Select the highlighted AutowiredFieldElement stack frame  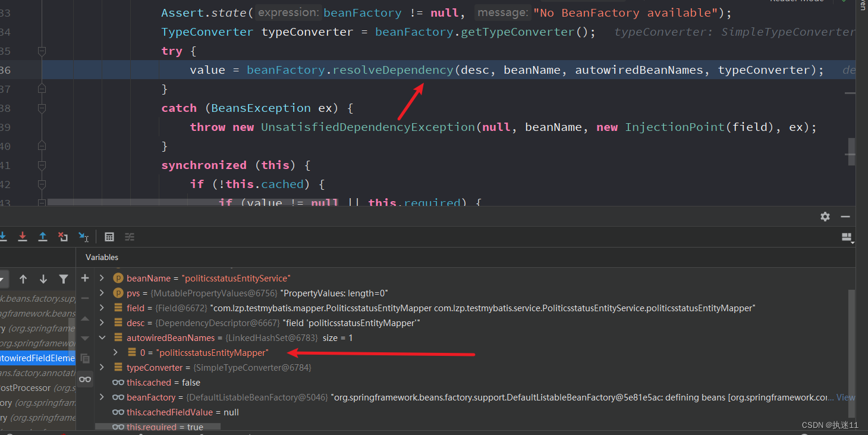pyautogui.click(x=37, y=358)
